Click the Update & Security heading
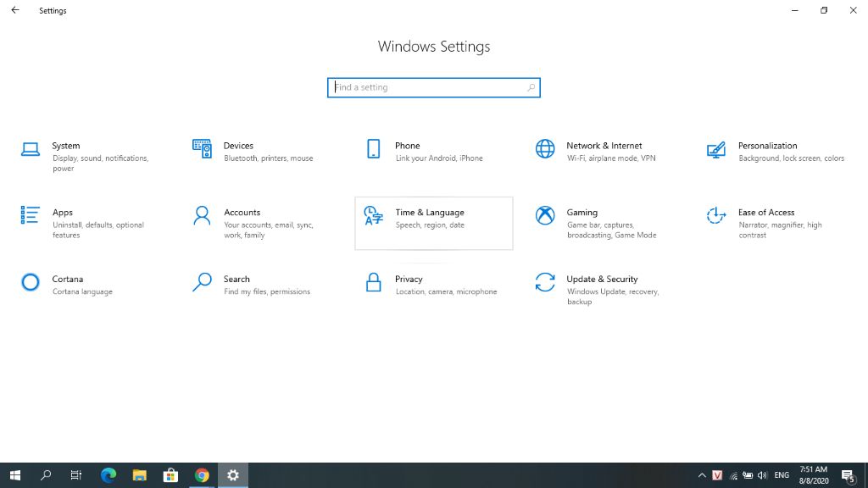868x488 pixels. tap(602, 279)
